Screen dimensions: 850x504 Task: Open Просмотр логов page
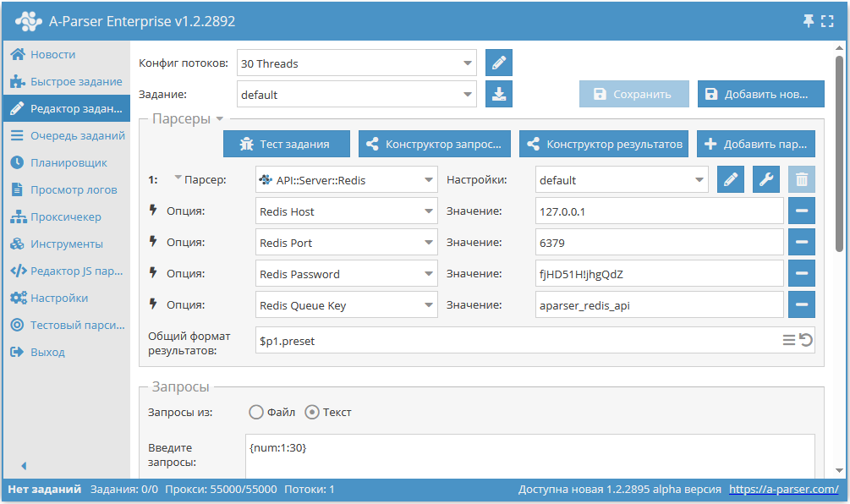[66, 189]
